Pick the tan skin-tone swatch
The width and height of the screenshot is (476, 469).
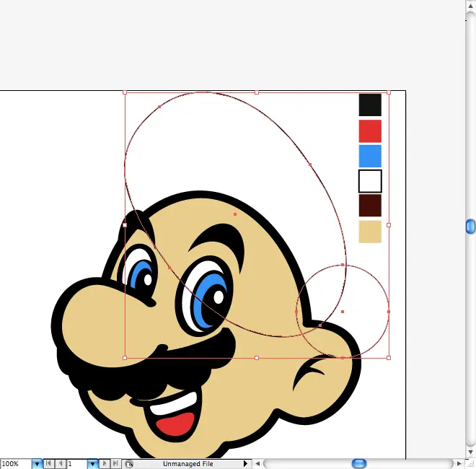[x=370, y=232]
